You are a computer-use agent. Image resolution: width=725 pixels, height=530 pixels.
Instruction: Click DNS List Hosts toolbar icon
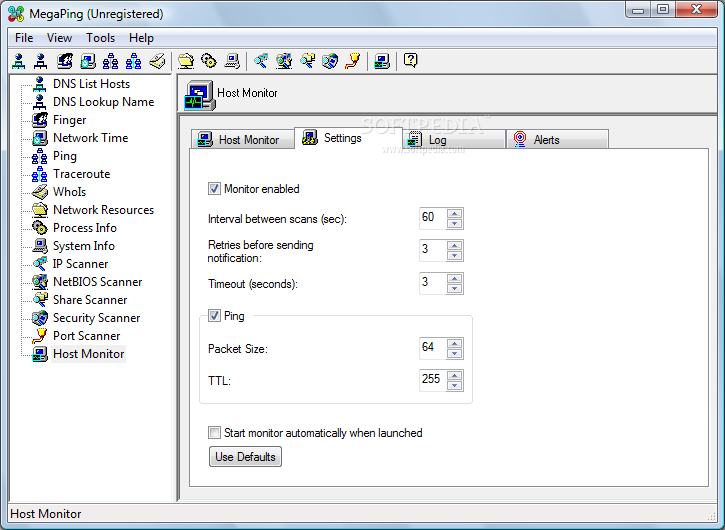(18, 61)
